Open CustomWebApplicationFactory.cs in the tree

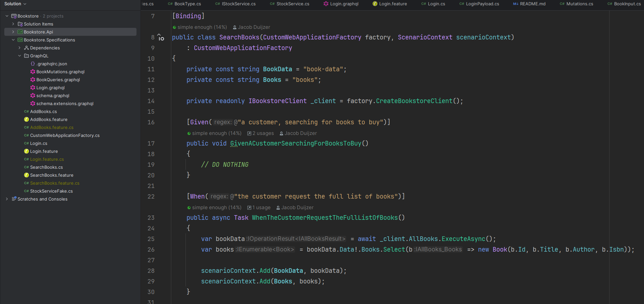[65, 135]
